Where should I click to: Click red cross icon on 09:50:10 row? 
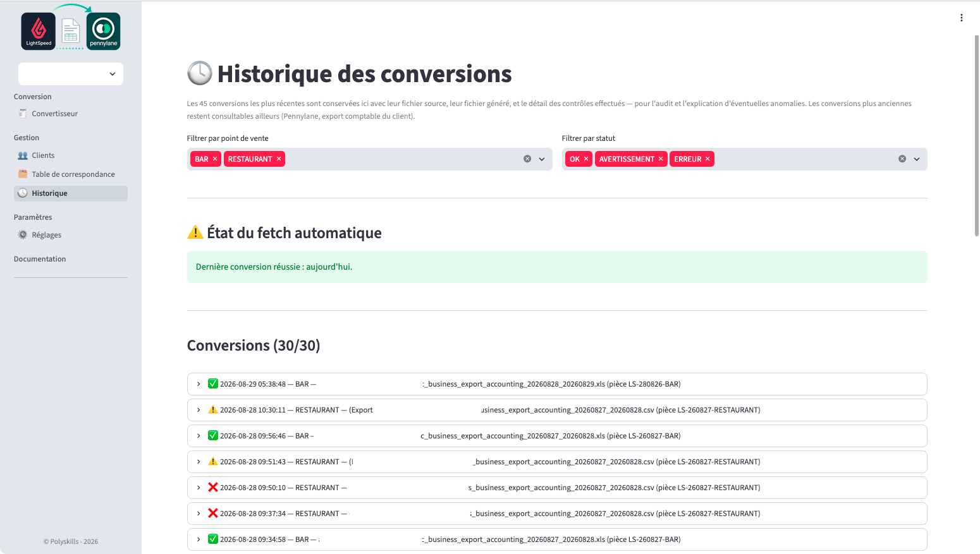pos(213,487)
